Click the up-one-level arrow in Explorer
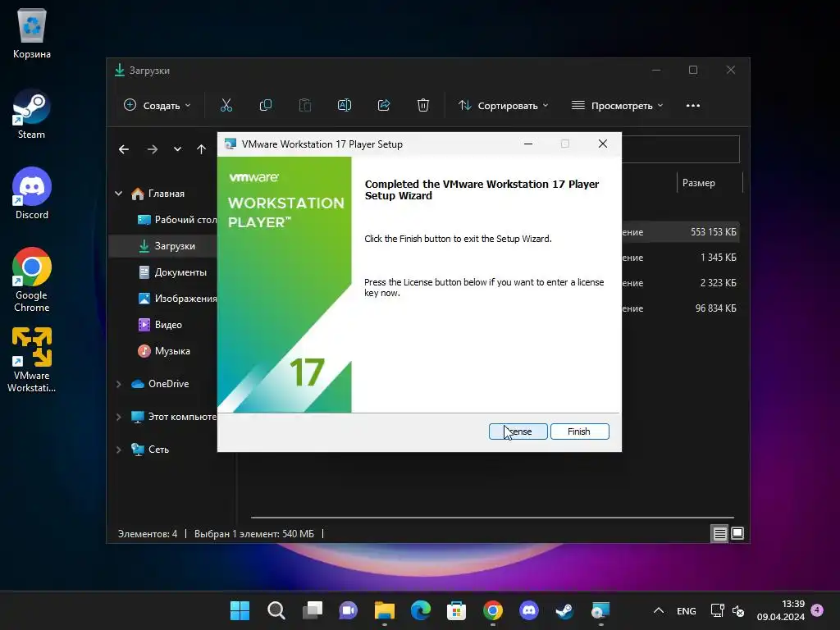The width and height of the screenshot is (840, 630). coord(201,149)
